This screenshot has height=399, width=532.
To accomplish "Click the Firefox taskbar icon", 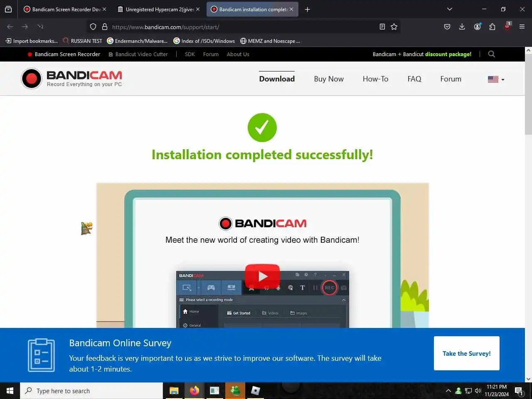I will pos(194,391).
